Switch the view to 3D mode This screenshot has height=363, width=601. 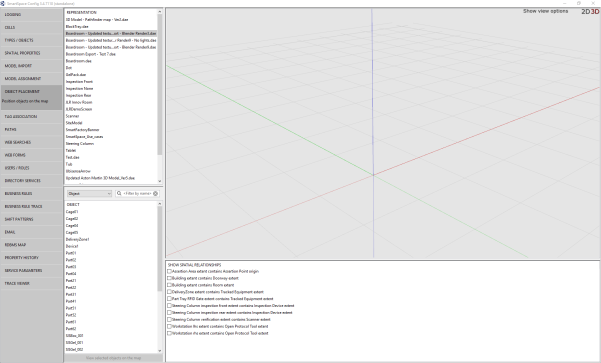(x=595, y=11)
